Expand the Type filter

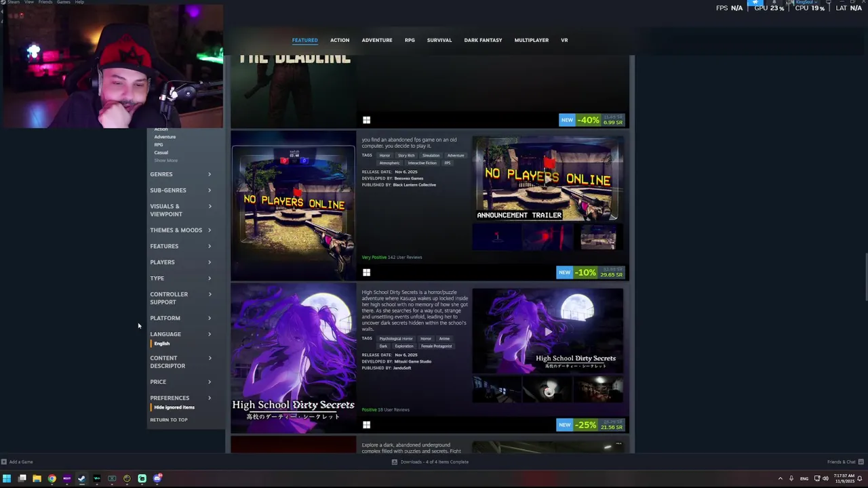coord(180,279)
